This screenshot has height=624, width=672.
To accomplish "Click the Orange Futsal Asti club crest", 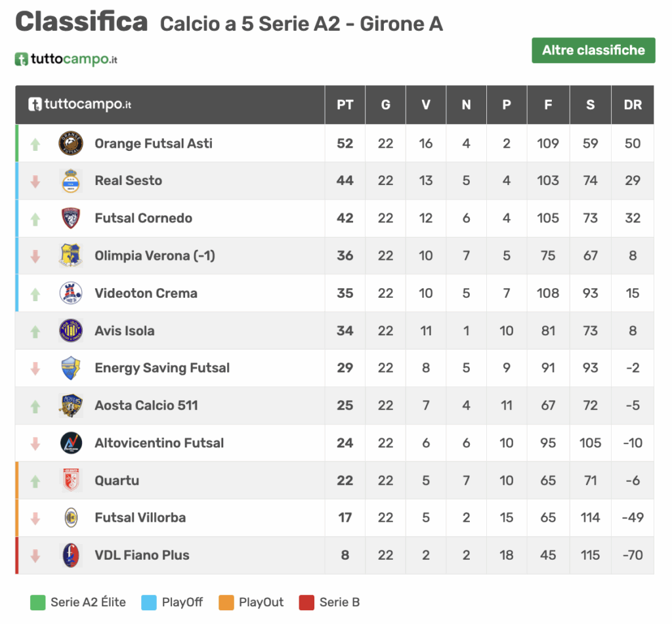I will (71, 143).
